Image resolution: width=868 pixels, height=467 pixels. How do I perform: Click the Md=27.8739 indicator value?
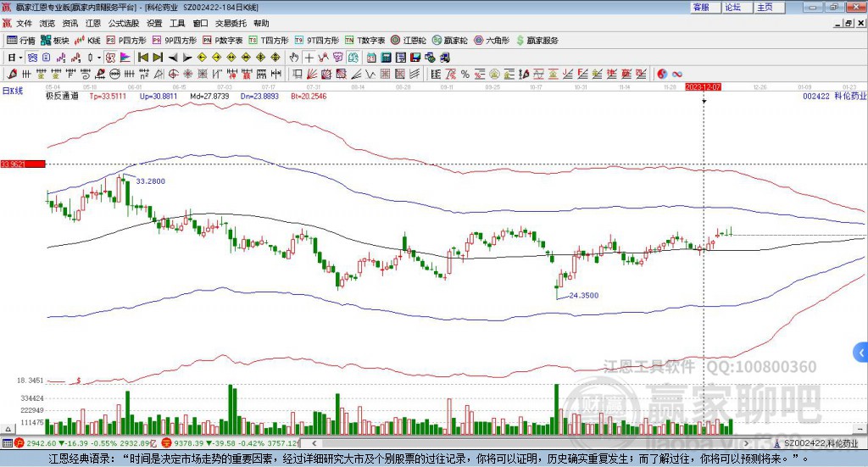pos(209,97)
